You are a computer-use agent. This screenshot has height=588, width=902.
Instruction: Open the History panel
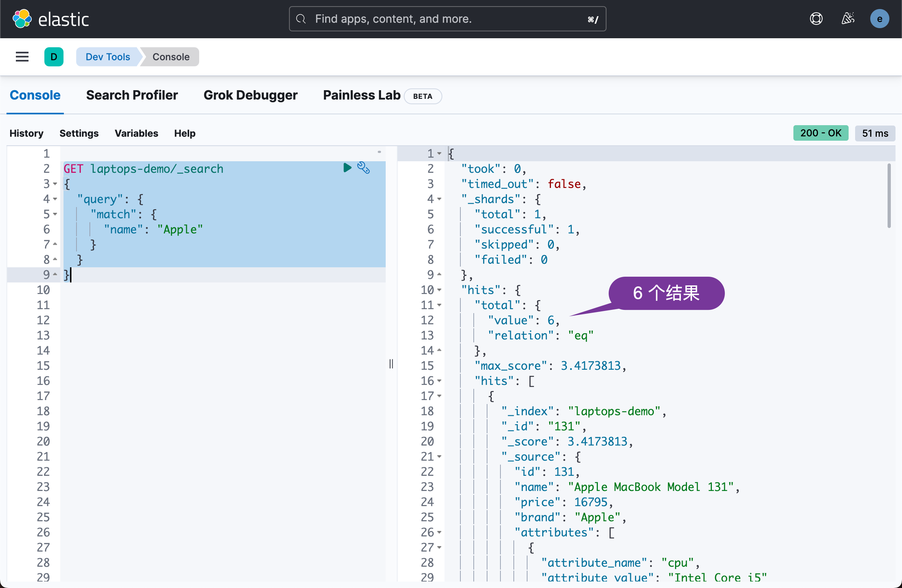pyautogui.click(x=26, y=133)
